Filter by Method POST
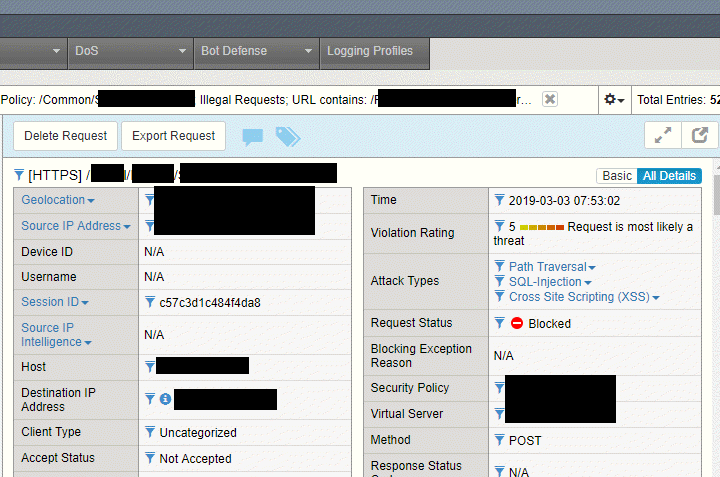Viewport: 720px width, 477px height. point(500,440)
